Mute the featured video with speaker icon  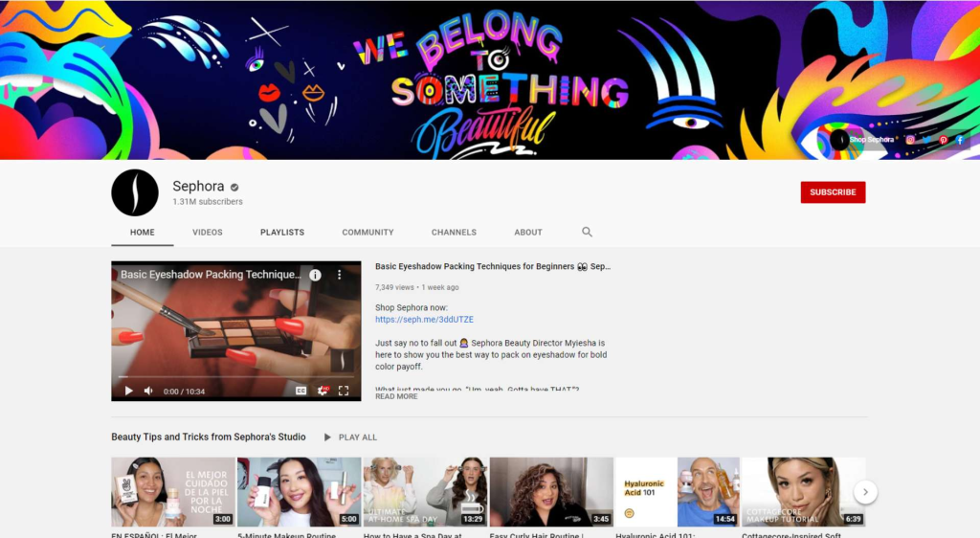tap(148, 392)
